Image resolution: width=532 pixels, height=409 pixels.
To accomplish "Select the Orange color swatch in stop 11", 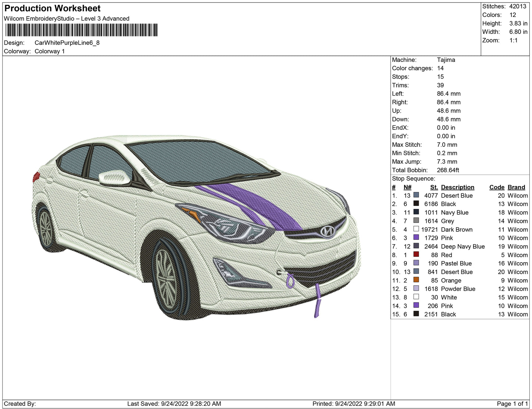I will pos(416,280).
